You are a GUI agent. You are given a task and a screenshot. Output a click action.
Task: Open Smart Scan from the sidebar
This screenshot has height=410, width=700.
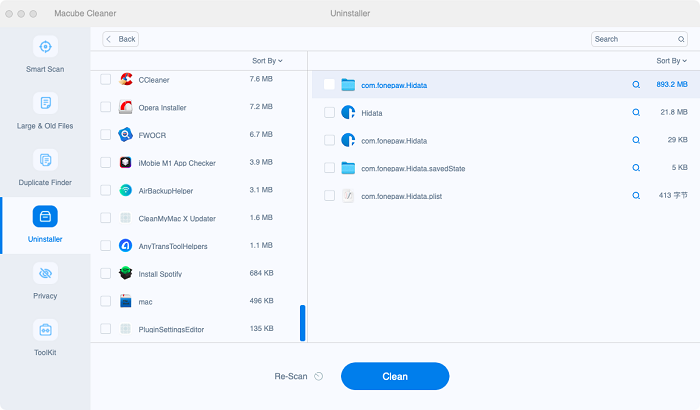(44, 54)
